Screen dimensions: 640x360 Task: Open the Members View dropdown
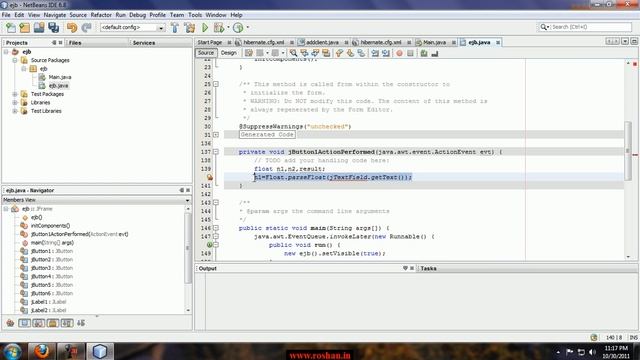(187, 200)
